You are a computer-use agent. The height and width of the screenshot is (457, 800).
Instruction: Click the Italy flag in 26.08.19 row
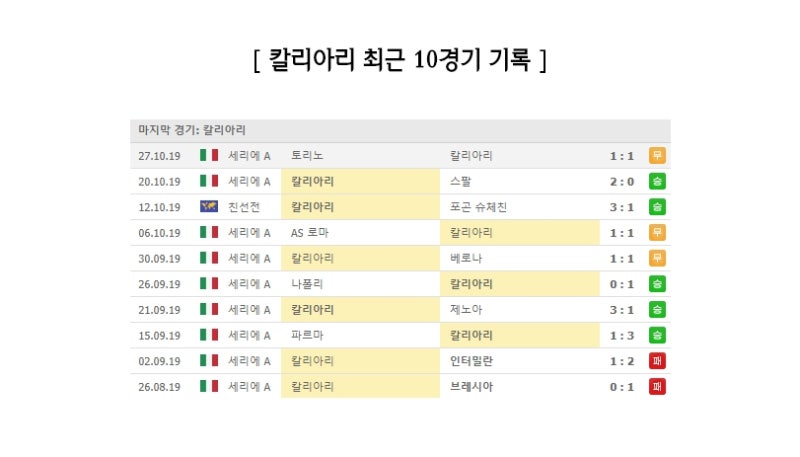pos(209,386)
